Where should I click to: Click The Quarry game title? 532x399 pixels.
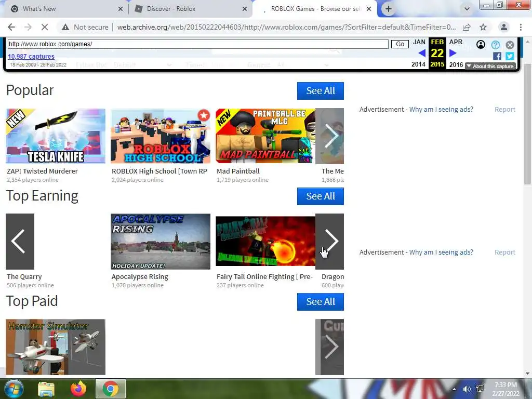24,277
